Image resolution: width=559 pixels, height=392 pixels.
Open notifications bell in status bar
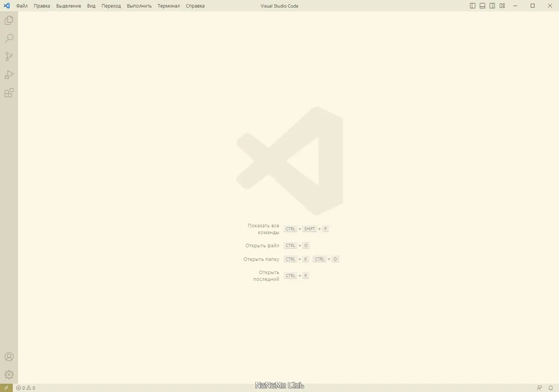tap(551, 388)
